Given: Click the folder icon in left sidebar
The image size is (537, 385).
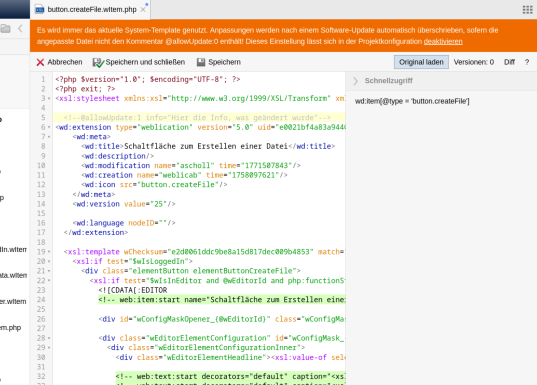Looking at the screenshot, I should 5,29.
